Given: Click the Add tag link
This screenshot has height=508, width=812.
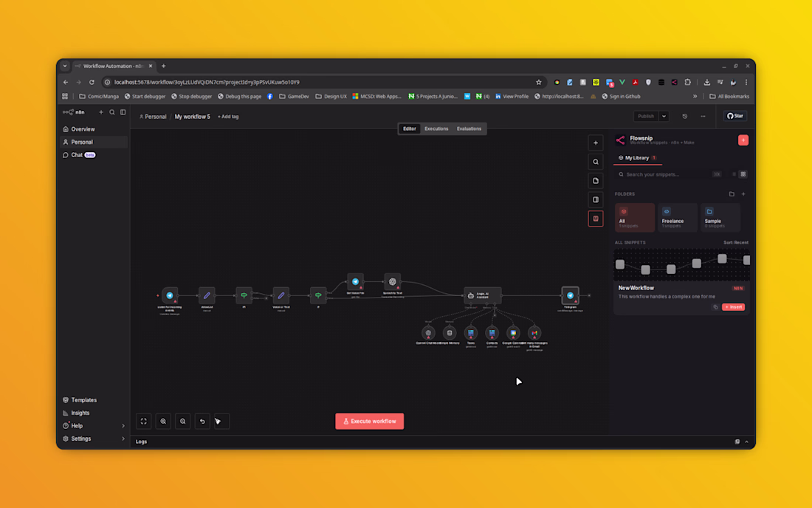Looking at the screenshot, I should coord(228,117).
